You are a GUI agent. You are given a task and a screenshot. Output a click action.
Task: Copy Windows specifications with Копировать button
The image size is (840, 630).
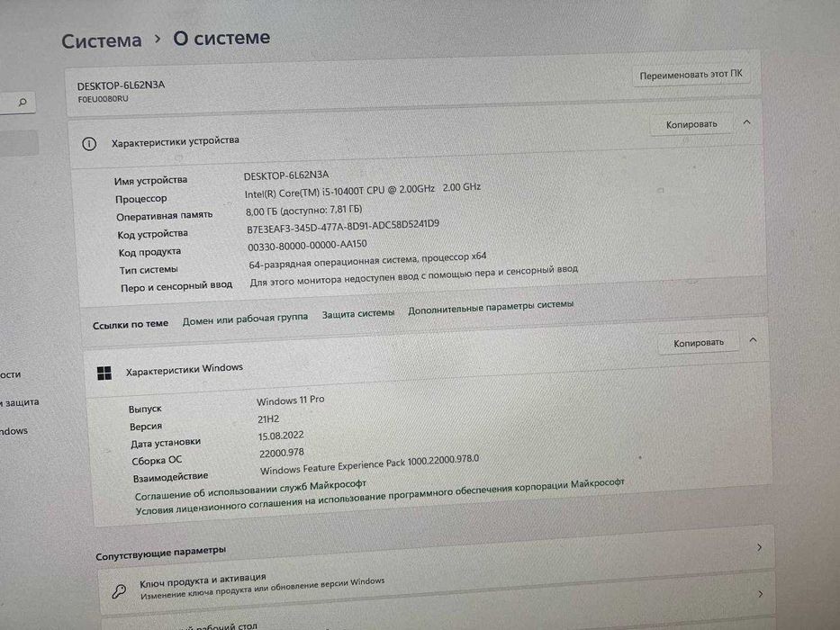click(x=699, y=343)
